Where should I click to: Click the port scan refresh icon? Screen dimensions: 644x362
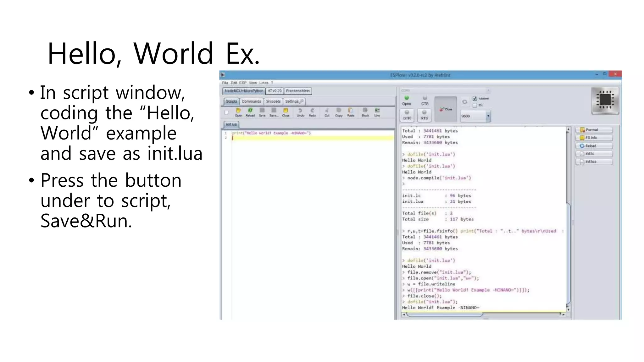pos(464,102)
